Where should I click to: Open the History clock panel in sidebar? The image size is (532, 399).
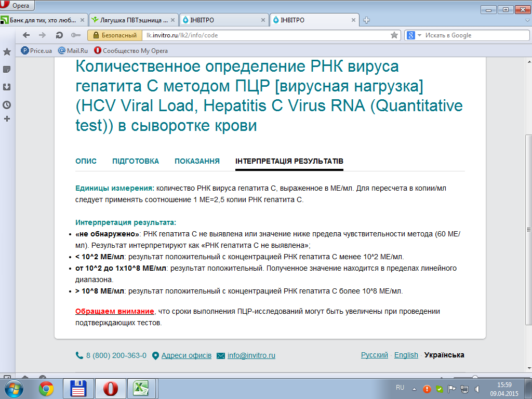click(x=7, y=105)
